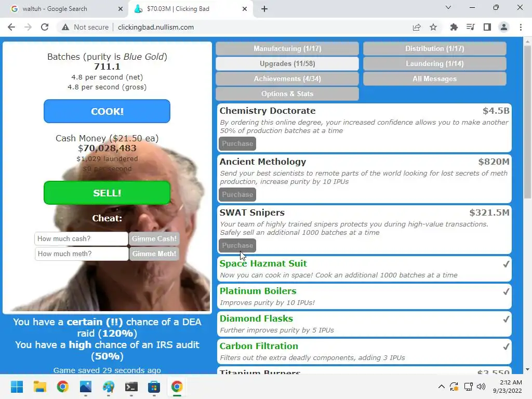
Task: Open the Distribution (1/17) tab
Action: (435, 48)
